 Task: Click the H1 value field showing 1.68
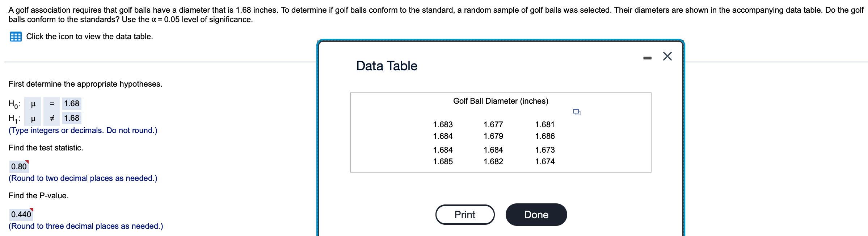click(72, 118)
